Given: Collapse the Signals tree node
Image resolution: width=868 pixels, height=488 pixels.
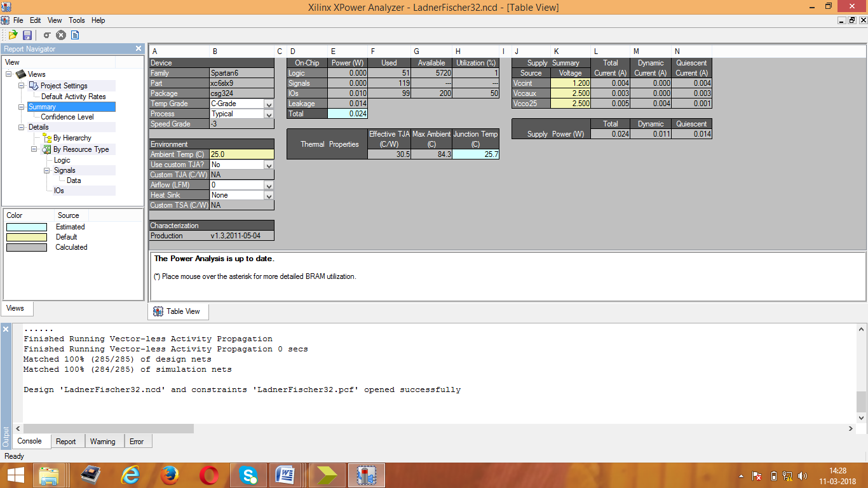Looking at the screenshot, I should coord(47,170).
